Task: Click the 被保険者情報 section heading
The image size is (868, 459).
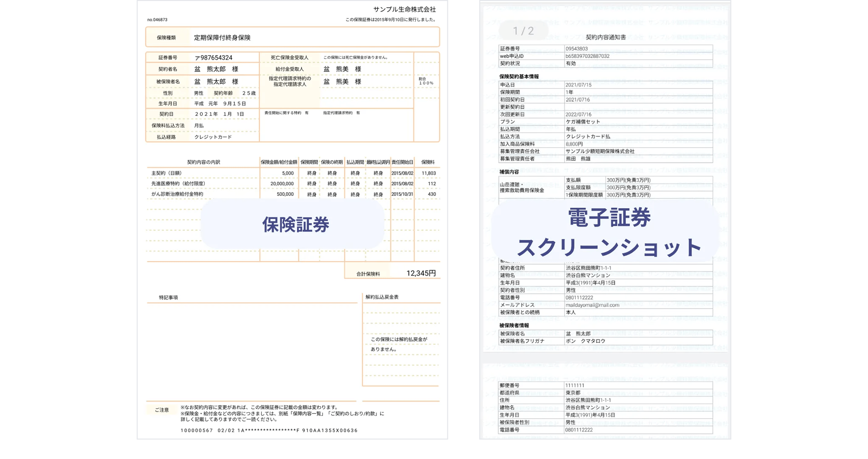Action: click(x=514, y=325)
